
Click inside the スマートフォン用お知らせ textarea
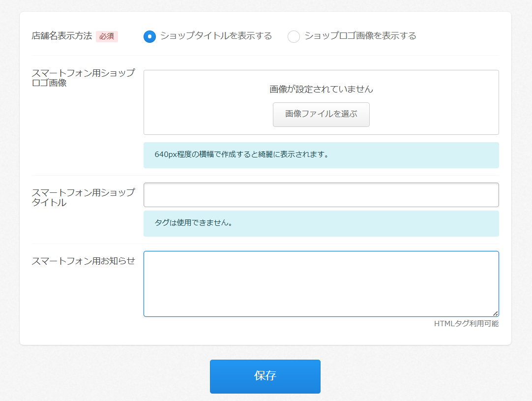click(321, 283)
